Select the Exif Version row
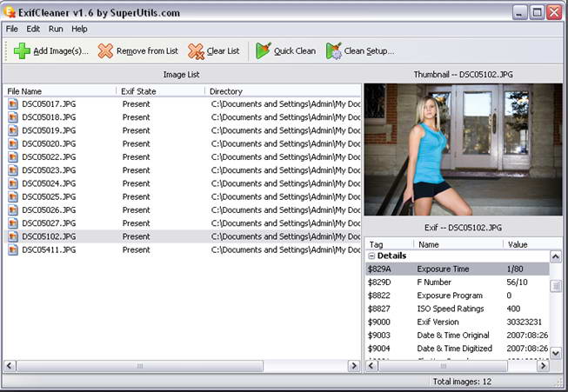 458,322
